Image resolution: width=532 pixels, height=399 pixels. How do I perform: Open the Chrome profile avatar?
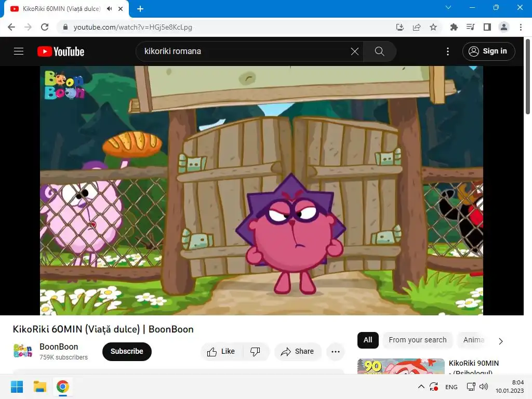(x=504, y=27)
